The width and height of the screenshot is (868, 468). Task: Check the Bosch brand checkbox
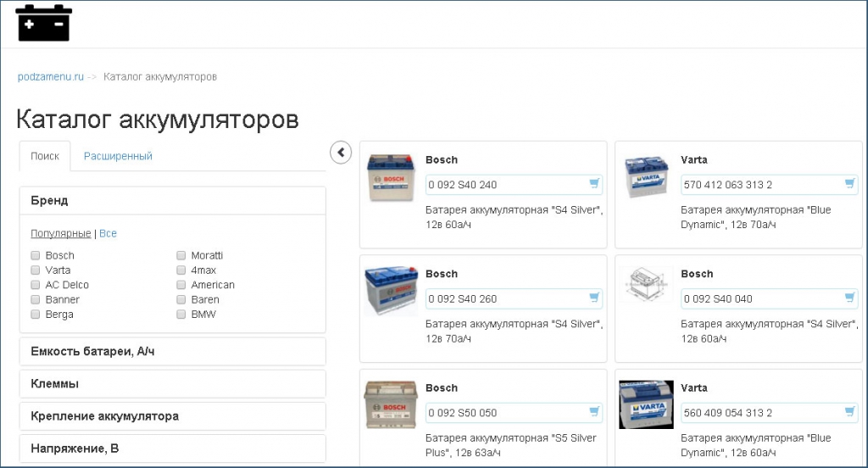tap(36, 255)
